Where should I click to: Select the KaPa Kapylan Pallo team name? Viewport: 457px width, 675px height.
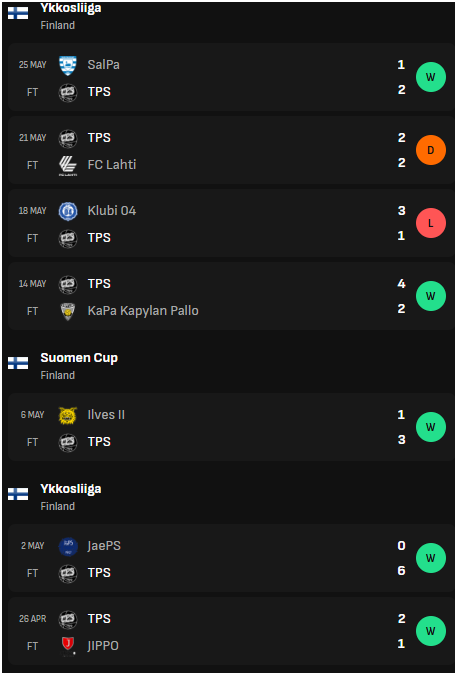click(143, 311)
